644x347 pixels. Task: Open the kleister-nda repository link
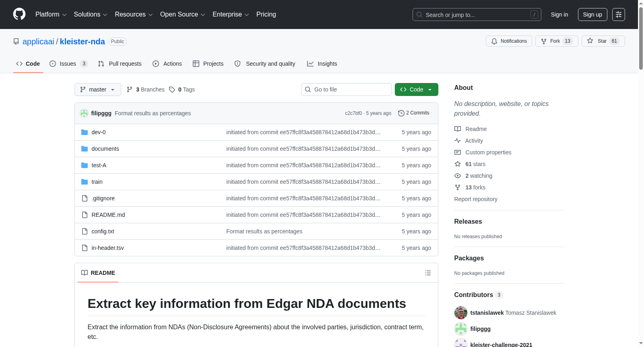[x=83, y=42]
